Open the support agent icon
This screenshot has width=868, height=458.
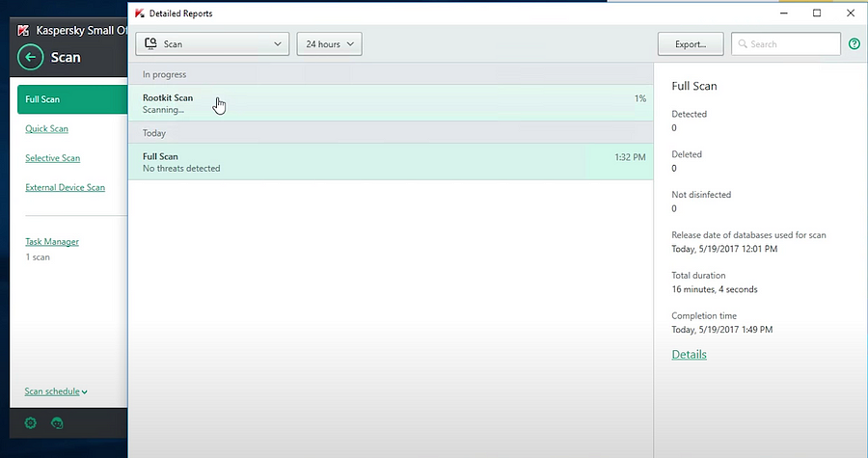(57, 423)
